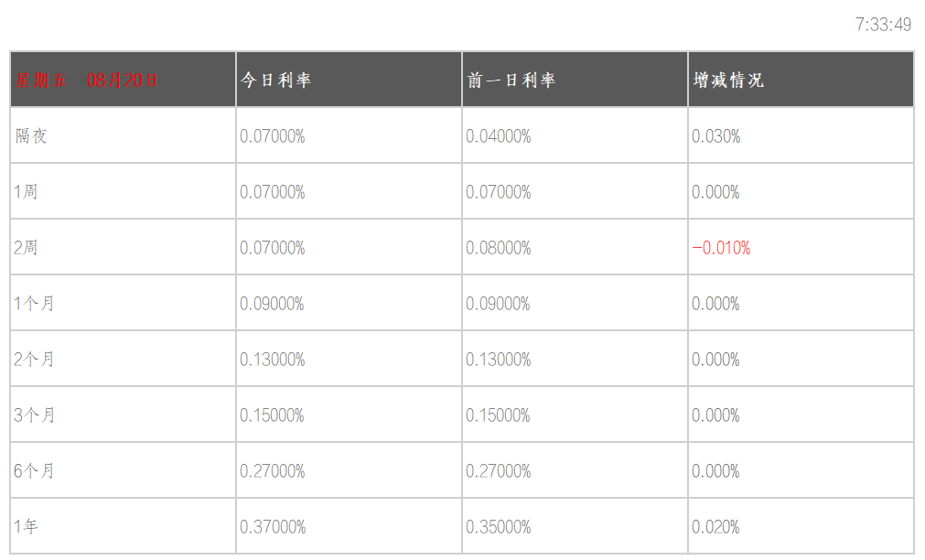Select the 增减情况 column header
This screenshot has width=925, height=560.
(728, 81)
